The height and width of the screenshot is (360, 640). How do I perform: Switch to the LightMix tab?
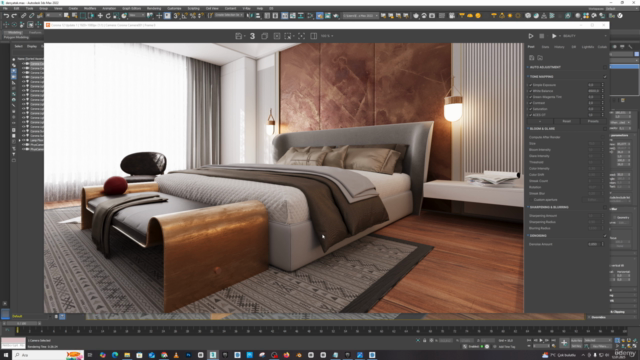(588, 47)
